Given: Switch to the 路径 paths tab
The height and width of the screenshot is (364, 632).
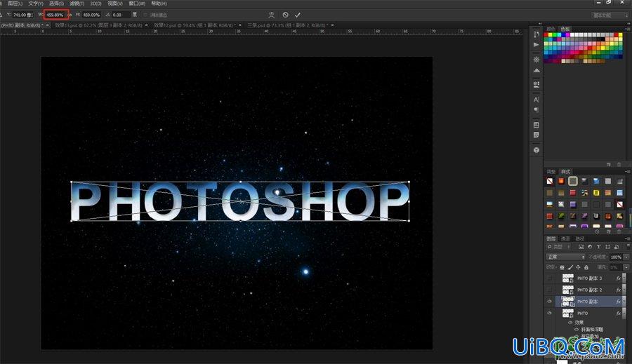Looking at the screenshot, I should click(x=580, y=238).
